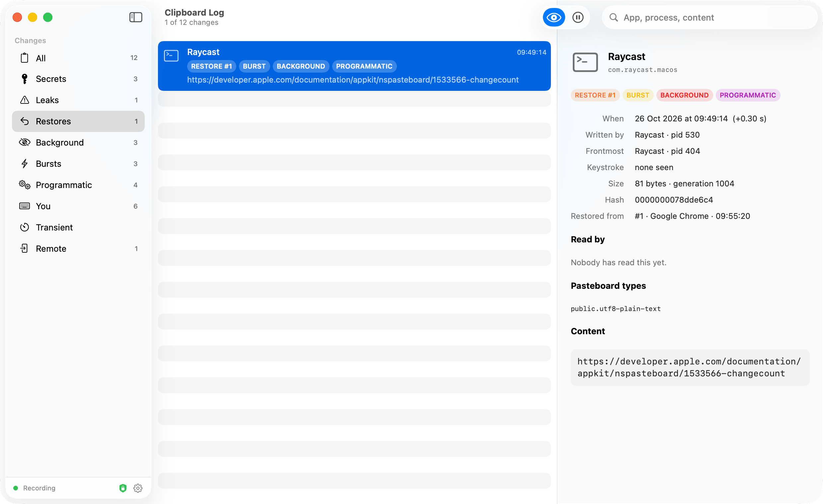Image resolution: width=823 pixels, height=504 pixels.
Task: Toggle the sidebar panel icon
Action: coord(136,17)
